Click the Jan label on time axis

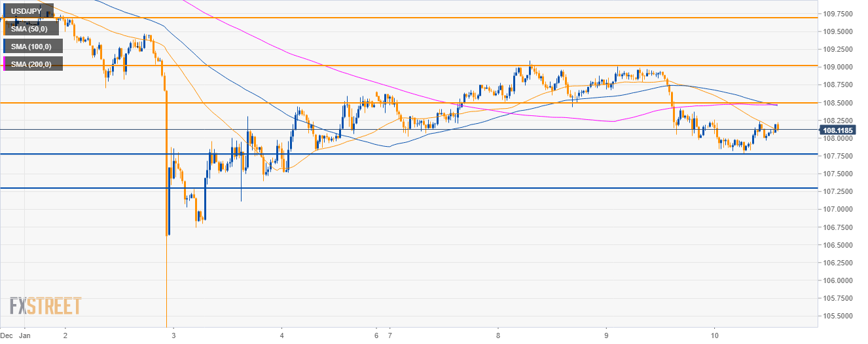click(x=24, y=334)
